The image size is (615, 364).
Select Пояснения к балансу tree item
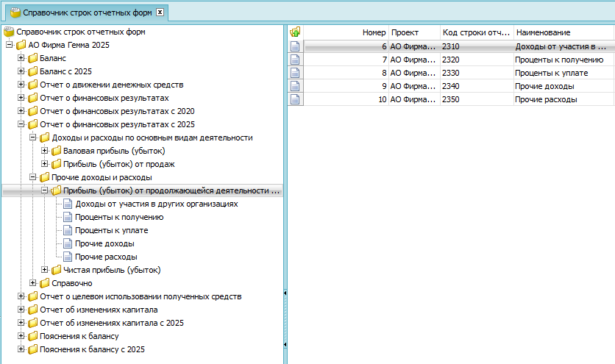[79, 336]
